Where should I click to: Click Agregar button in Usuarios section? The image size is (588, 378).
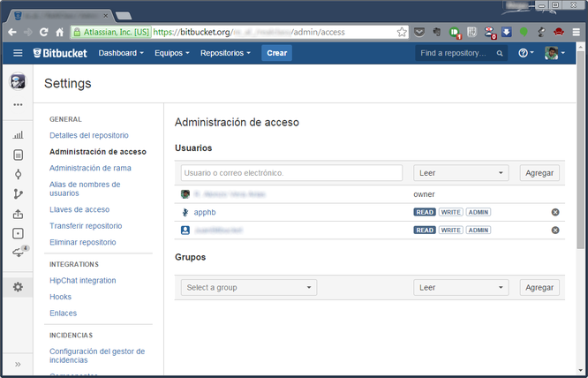pos(539,173)
